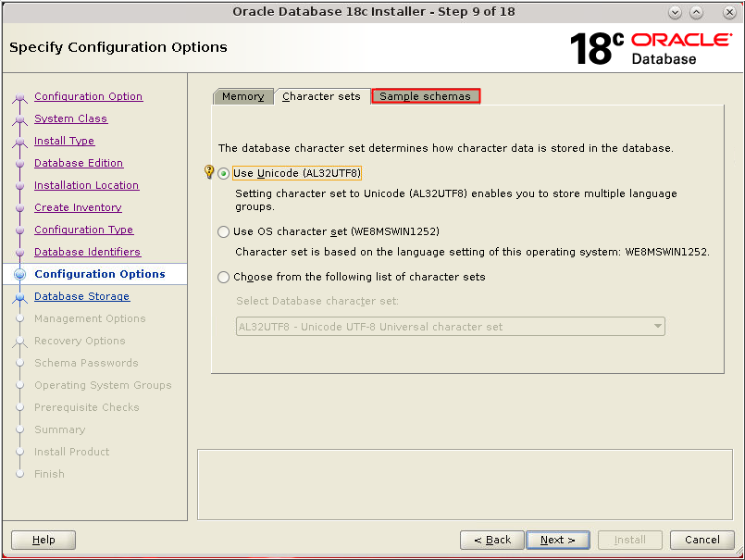Open Database Identifiers step link

tap(87, 252)
